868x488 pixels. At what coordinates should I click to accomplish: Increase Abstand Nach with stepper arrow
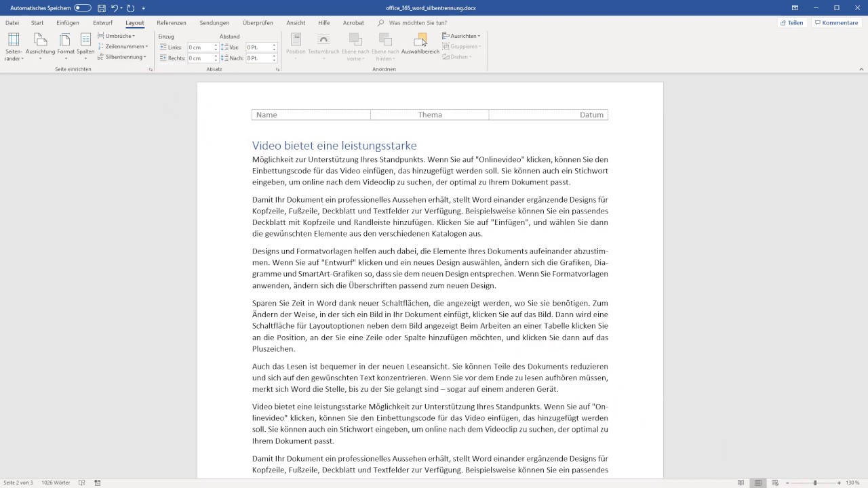[x=275, y=56]
